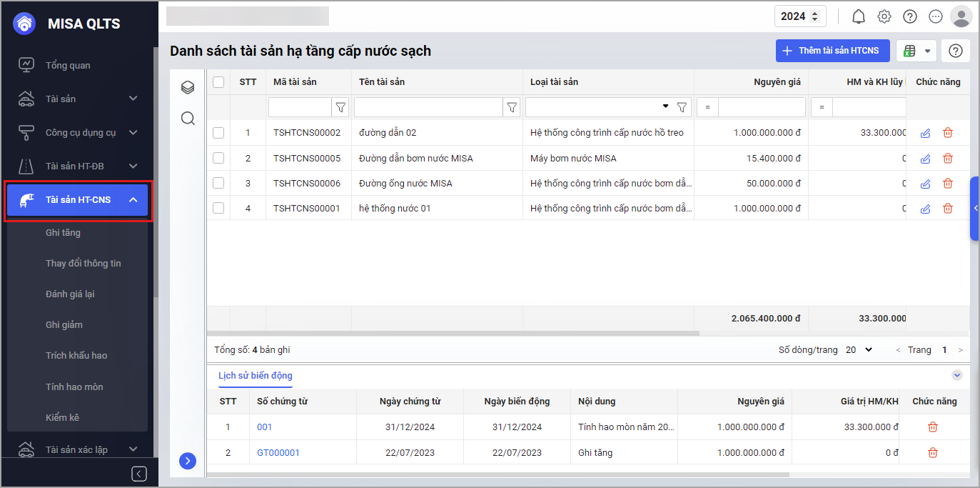Click the Tên tài sản filter input field
The width and height of the screenshot is (980, 488).
point(428,107)
